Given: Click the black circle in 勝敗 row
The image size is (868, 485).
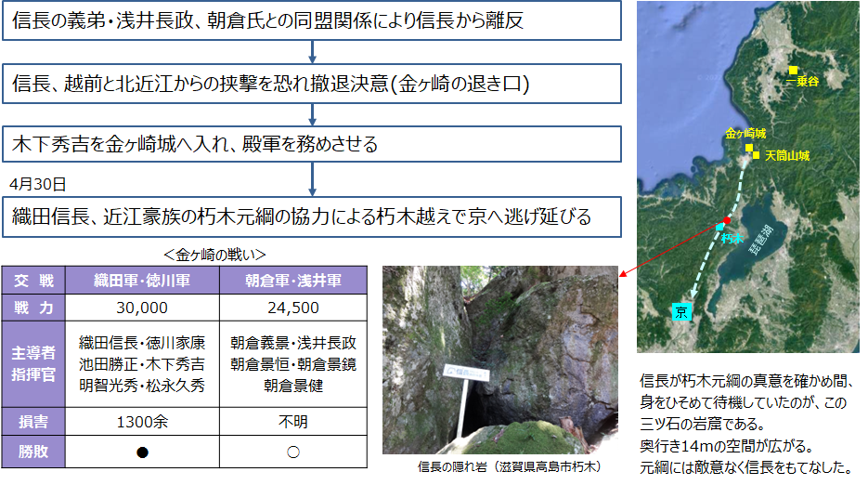Looking at the screenshot, I should [142, 452].
